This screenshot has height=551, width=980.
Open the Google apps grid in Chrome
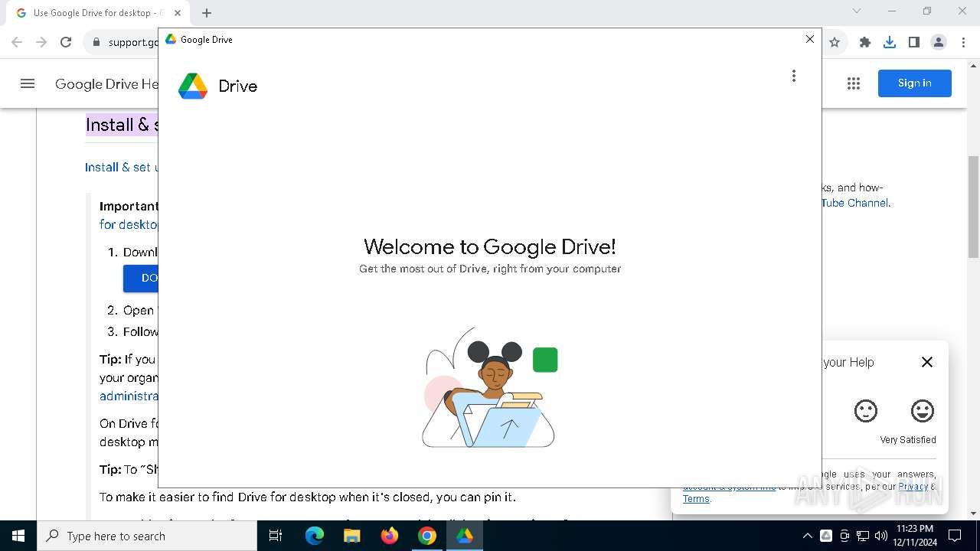point(854,83)
